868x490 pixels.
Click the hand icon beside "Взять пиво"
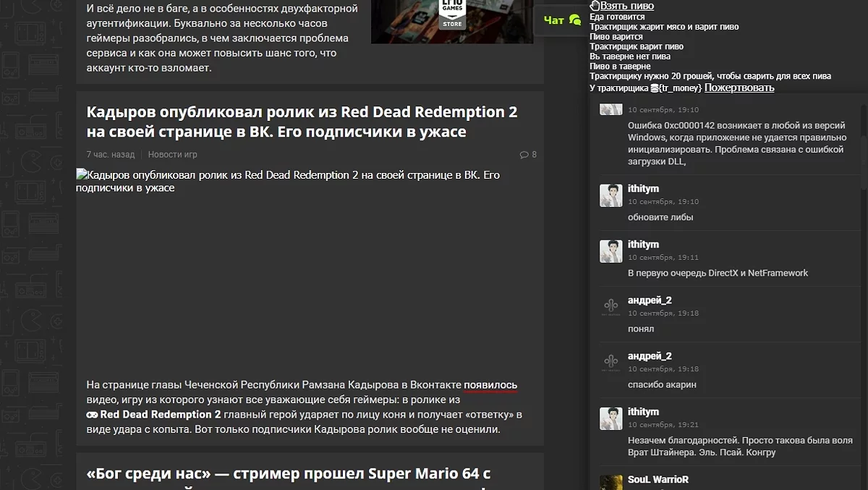[x=595, y=6]
